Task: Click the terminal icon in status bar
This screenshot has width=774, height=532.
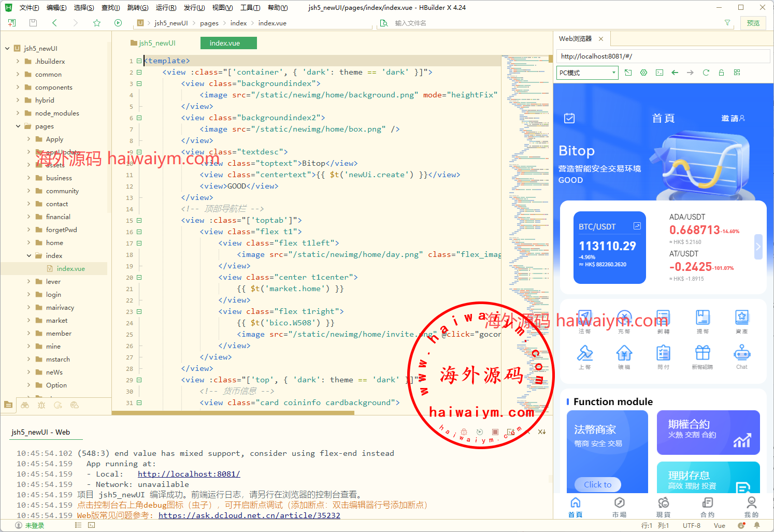Action: tap(92, 525)
